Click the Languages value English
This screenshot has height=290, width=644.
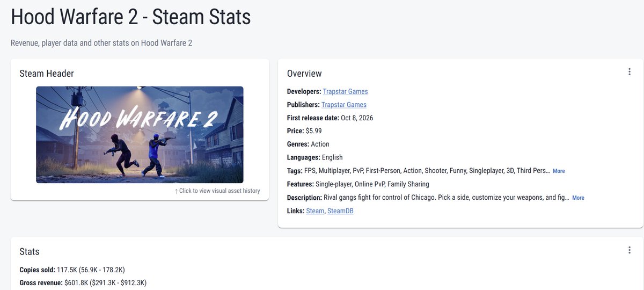pyautogui.click(x=332, y=157)
